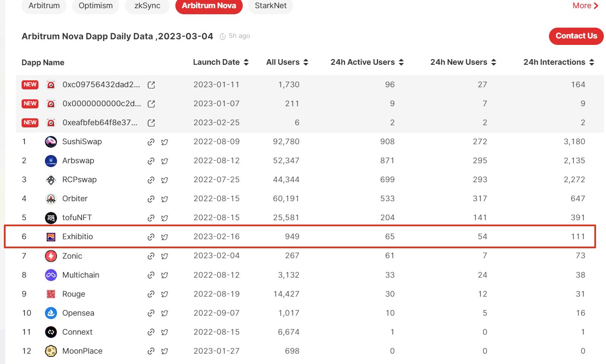Switch to the Arbitrum tab
This screenshot has height=364, width=606.
(x=44, y=6)
